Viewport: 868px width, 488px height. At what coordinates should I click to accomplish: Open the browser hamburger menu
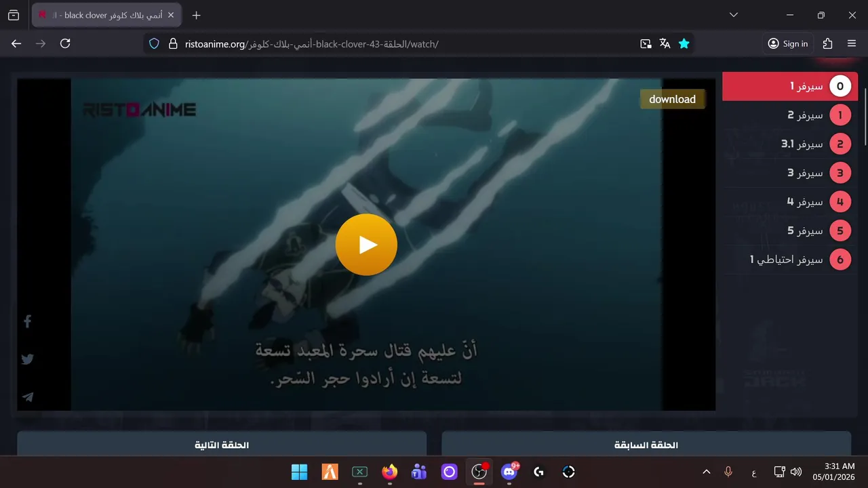(852, 43)
